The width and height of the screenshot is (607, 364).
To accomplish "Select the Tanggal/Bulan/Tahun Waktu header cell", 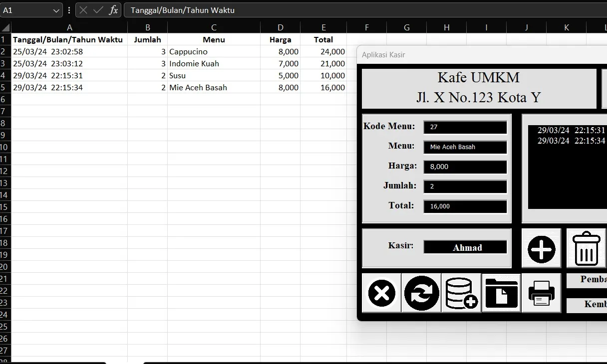I will [69, 39].
